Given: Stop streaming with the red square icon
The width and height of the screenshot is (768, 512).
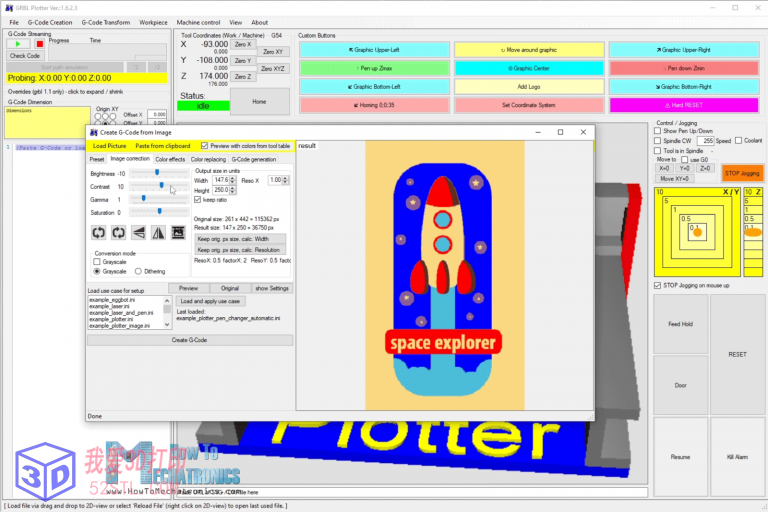Looking at the screenshot, I should tap(40, 44).
